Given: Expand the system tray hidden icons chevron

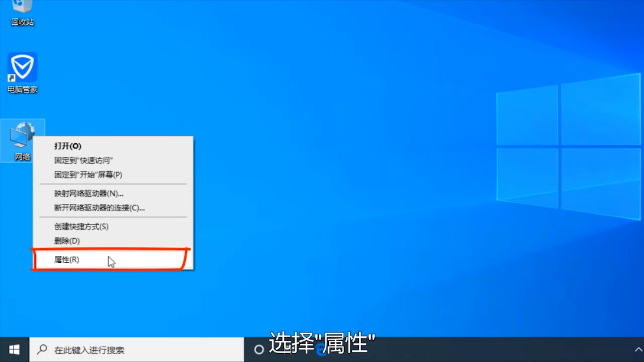Looking at the screenshot, I should click(x=638, y=350).
